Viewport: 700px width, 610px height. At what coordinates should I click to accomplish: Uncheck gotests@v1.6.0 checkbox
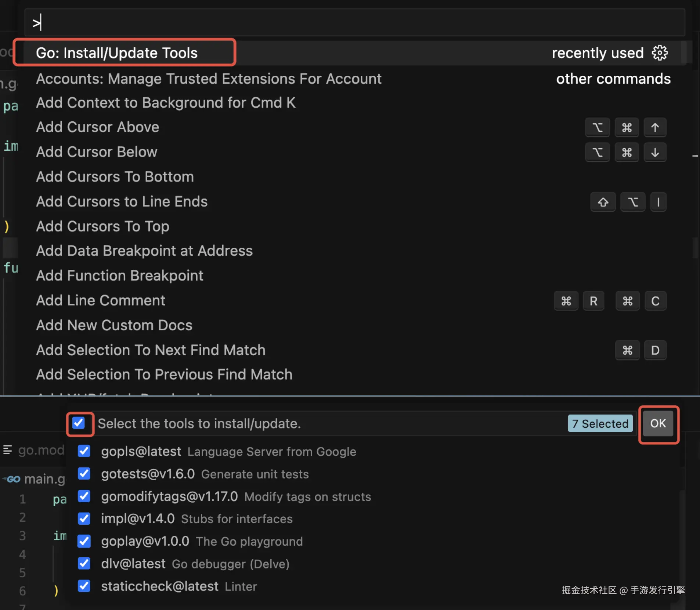(84, 474)
